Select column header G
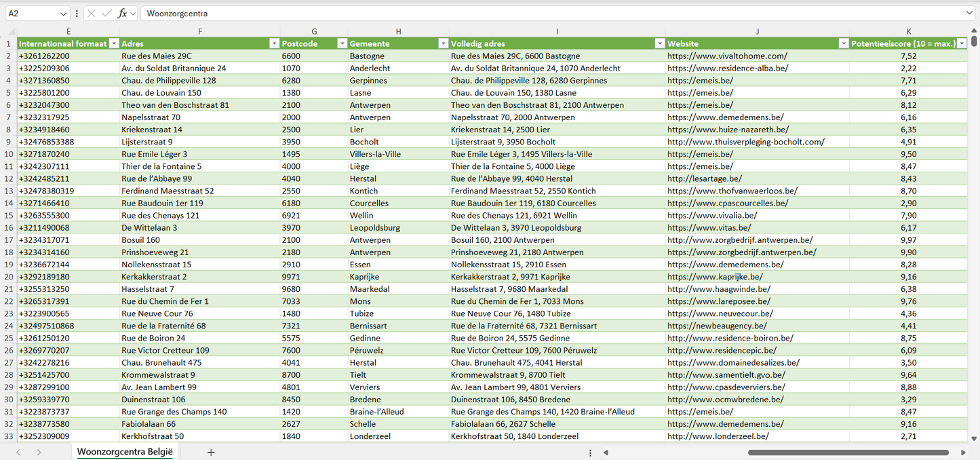 [314, 31]
